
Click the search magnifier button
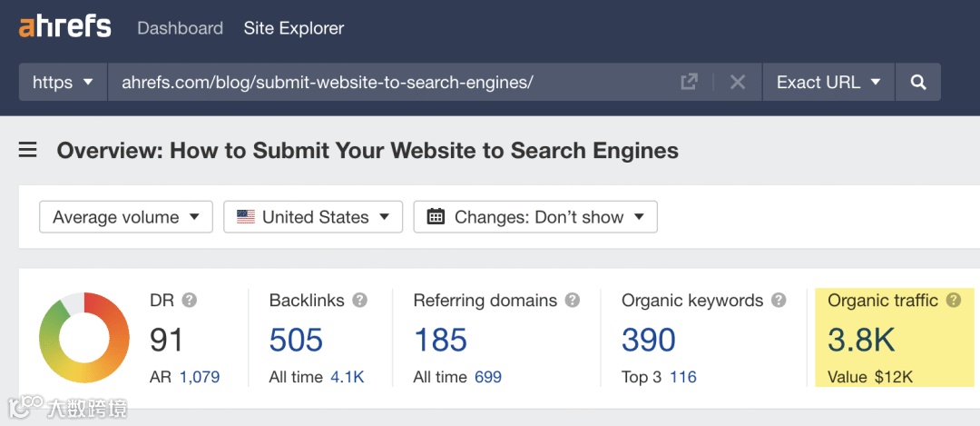918,82
